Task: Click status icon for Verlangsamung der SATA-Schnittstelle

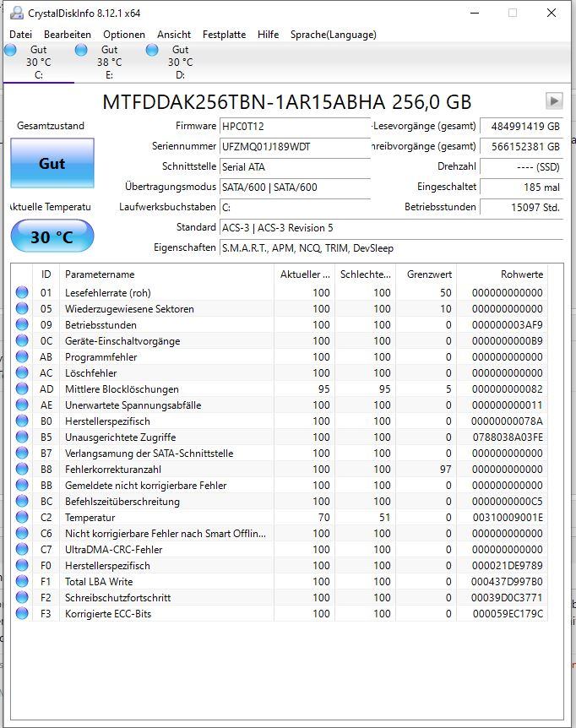Action: coord(22,453)
